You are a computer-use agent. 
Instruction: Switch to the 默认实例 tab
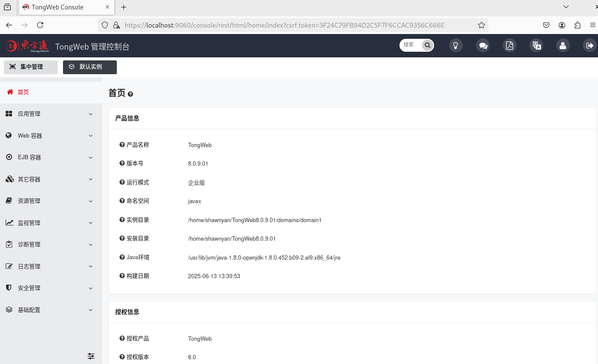tap(90, 67)
